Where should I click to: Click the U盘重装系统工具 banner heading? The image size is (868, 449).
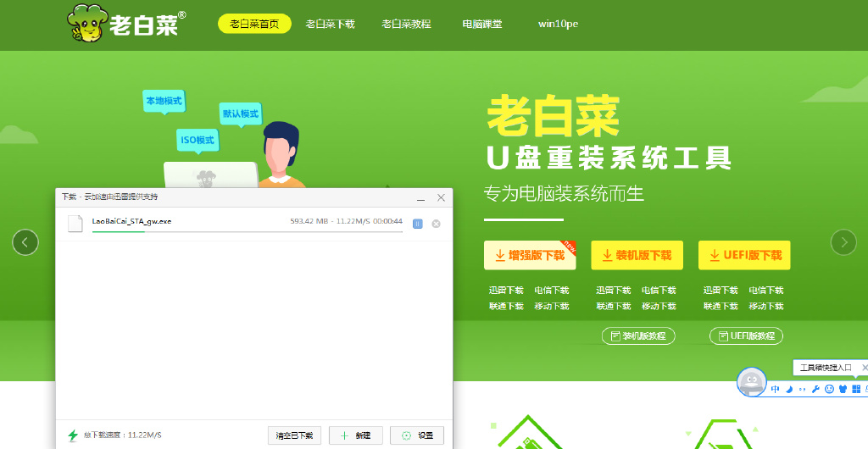pos(609,157)
